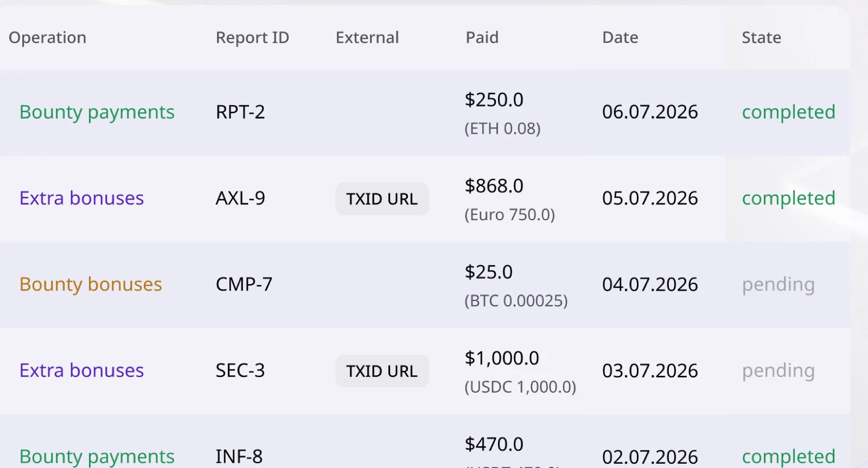Open TXID URL for report SEC-3

click(382, 371)
